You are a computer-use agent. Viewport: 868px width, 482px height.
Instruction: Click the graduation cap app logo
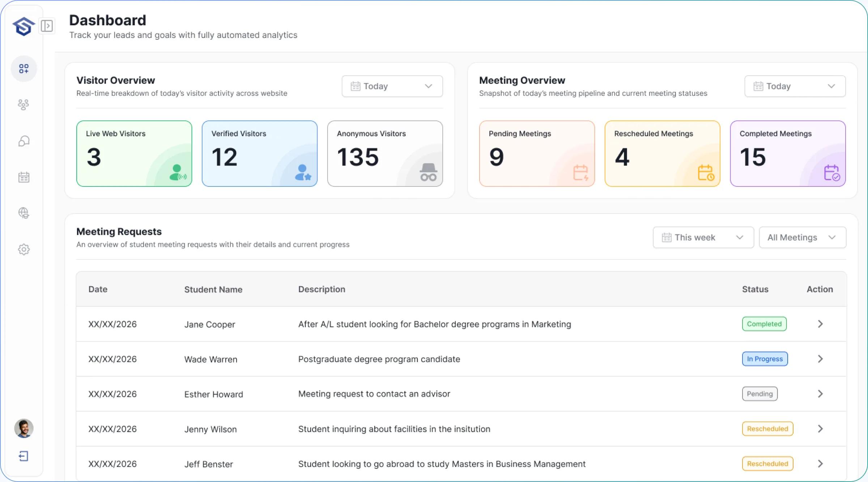(x=24, y=26)
